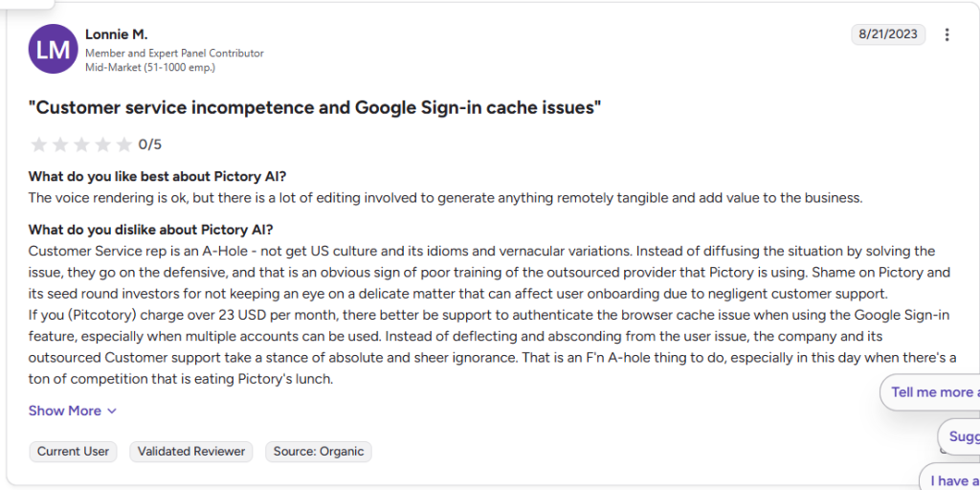
Task: Click the "Tell me more" suggestion chip
Action: tap(931, 392)
